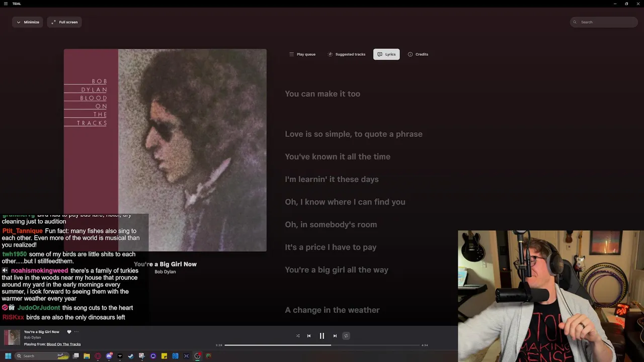Screen dimensions: 644x362
Task: Open the Suggested tracks tab
Action: [x=346, y=54]
